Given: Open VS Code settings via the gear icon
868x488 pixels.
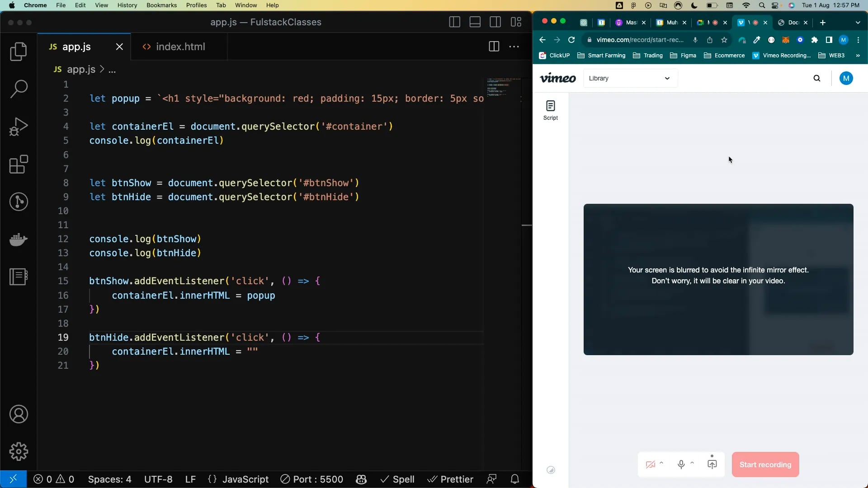Looking at the screenshot, I should [19, 451].
